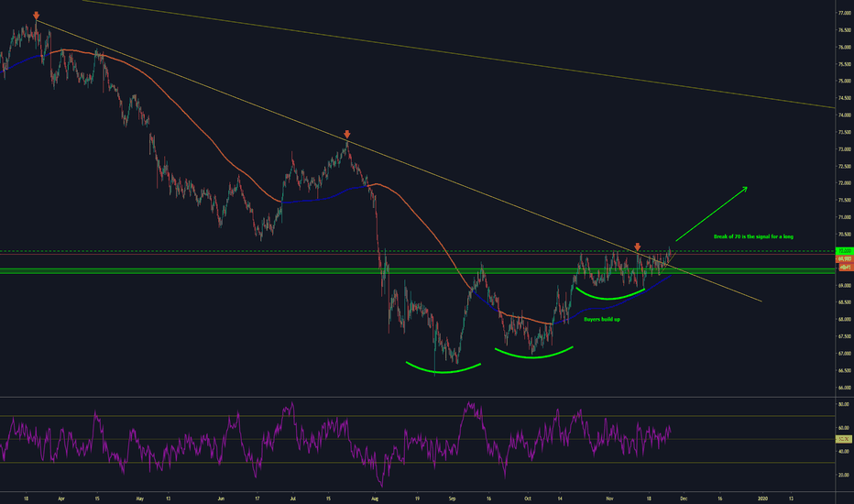
Task: Click the green 70.000 price label on the axis
Action: point(843,251)
